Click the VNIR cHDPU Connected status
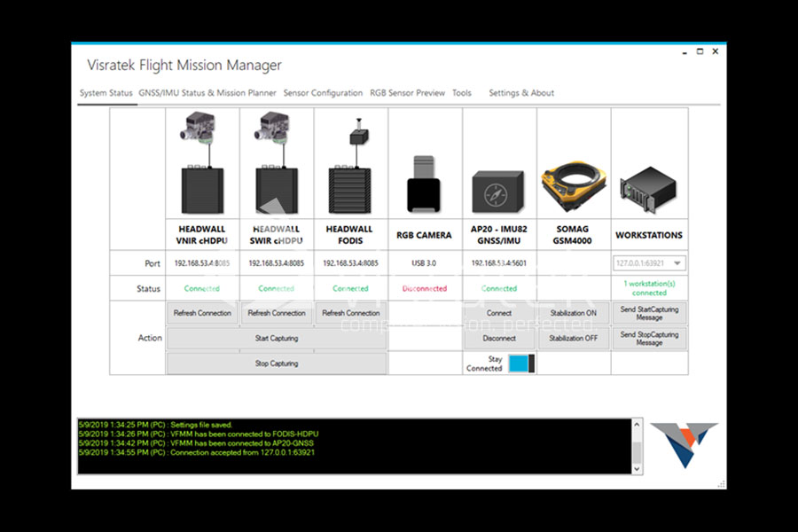 (x=202, y=289)
